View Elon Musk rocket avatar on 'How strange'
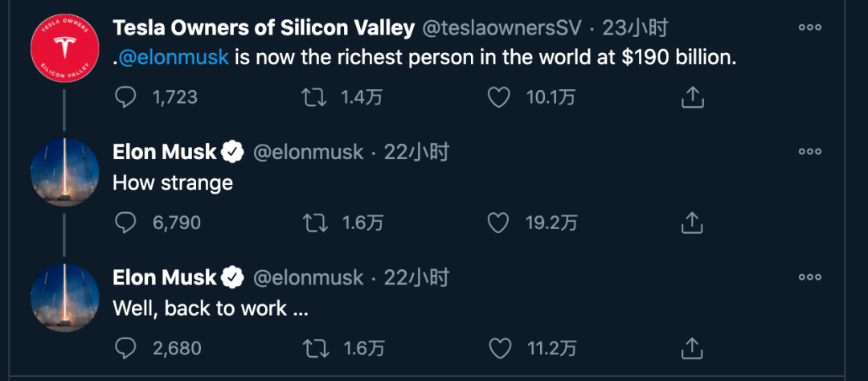868x381 pixels. point(65,172)
